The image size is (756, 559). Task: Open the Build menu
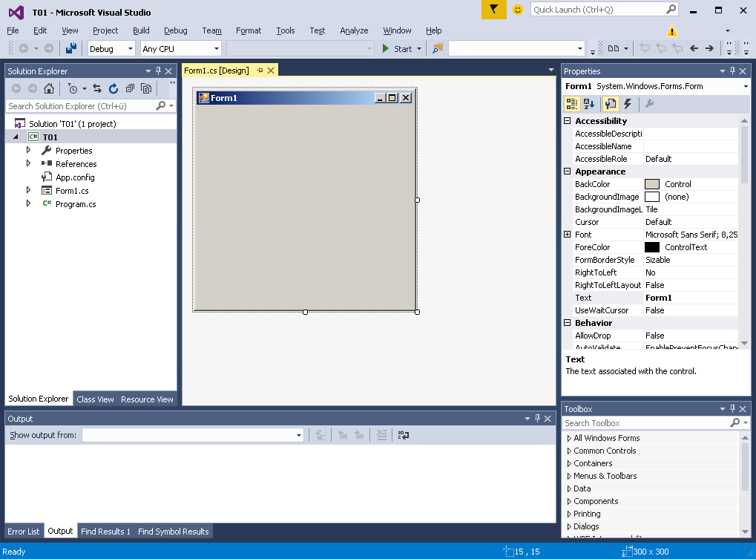coord(141,30)
